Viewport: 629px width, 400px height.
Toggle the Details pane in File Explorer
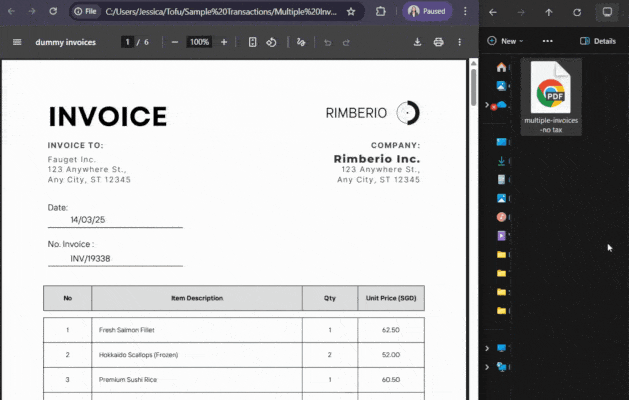[598, 41]
